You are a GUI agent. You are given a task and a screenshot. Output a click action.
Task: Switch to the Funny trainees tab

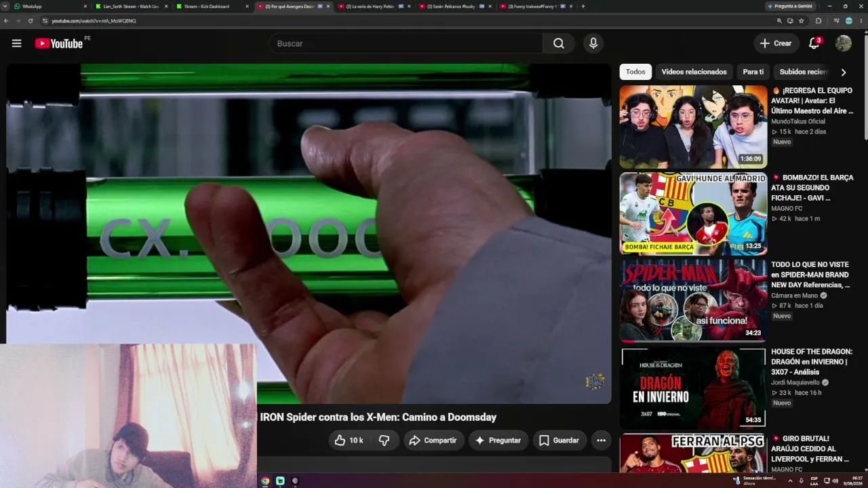pyautogui.click(x=536, y=6)
